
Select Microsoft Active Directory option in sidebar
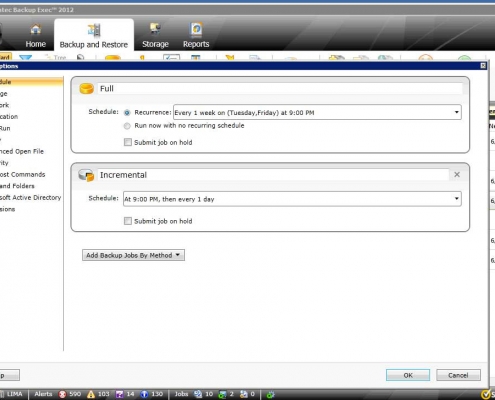click(x=30, y=198)
